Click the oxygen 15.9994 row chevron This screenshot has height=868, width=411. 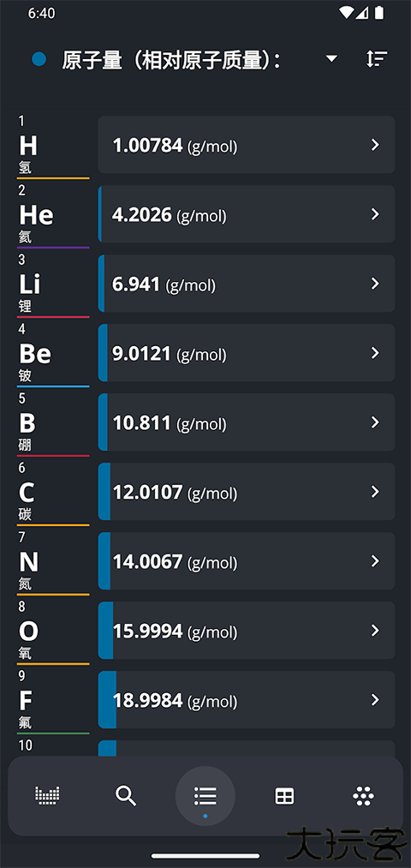point(375,630)
